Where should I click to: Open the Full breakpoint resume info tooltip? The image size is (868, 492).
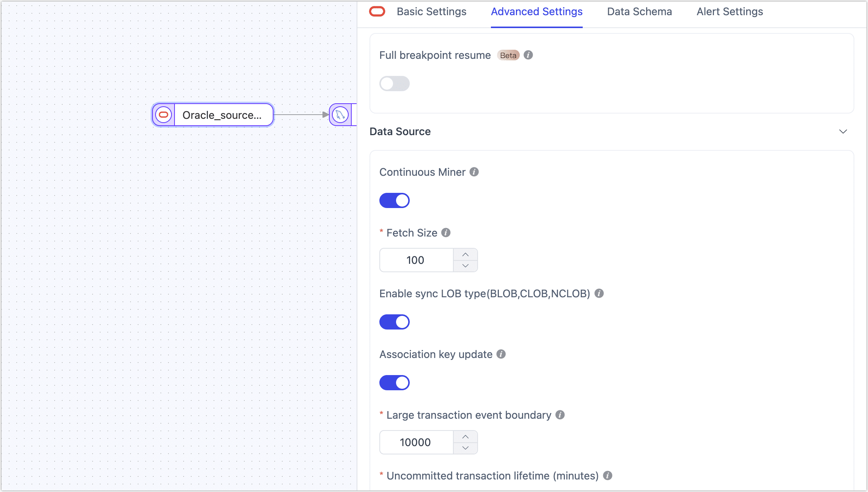pos(529,55)
